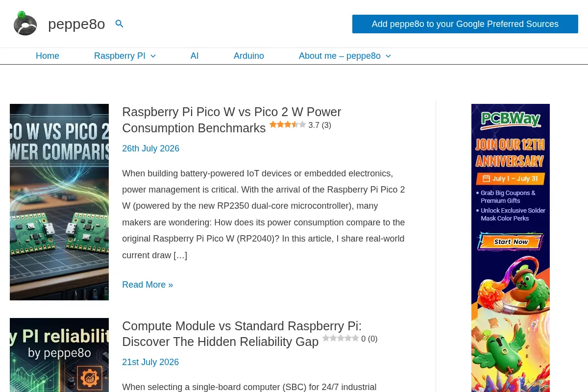Viewport: 588px width, 392px height.
Task: Open the AI menu item
Action: 195,56
